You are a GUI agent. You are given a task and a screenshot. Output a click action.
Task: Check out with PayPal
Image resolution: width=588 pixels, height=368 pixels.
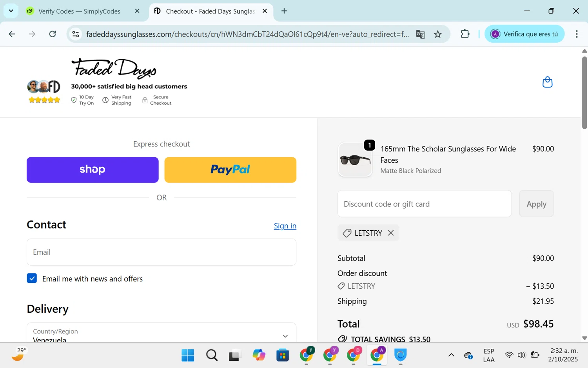[230, 170]
